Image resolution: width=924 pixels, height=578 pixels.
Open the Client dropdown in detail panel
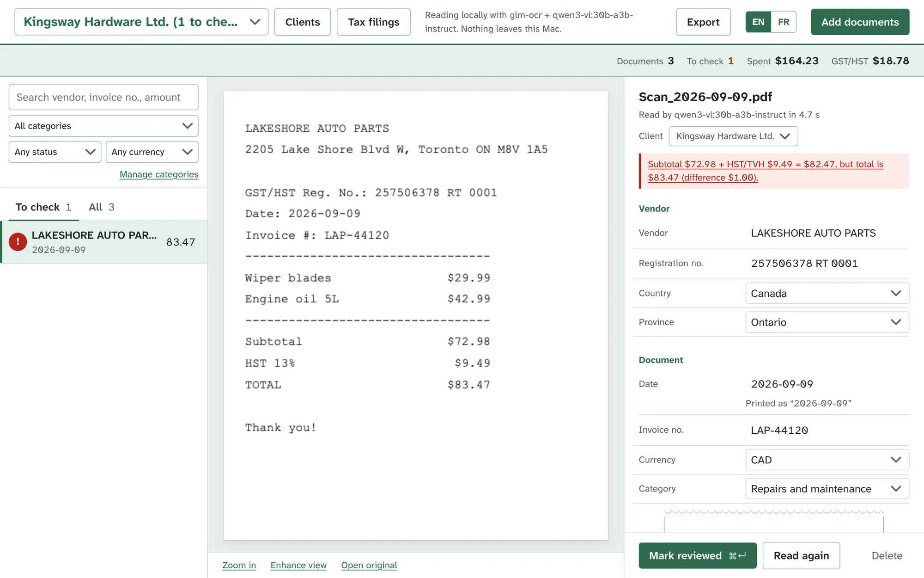(x=733, y=136)
